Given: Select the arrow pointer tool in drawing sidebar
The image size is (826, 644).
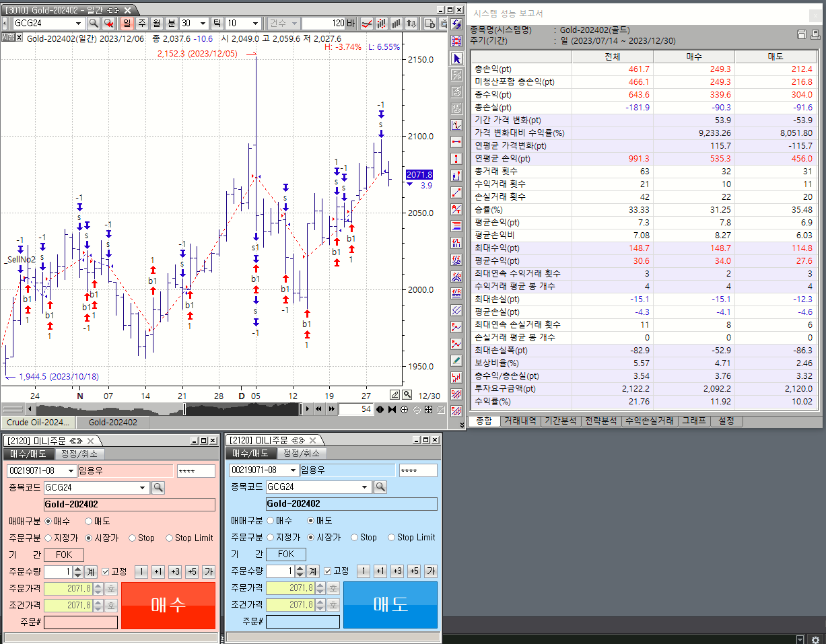Looking at the screenshot, I should (x=457, y=59).
